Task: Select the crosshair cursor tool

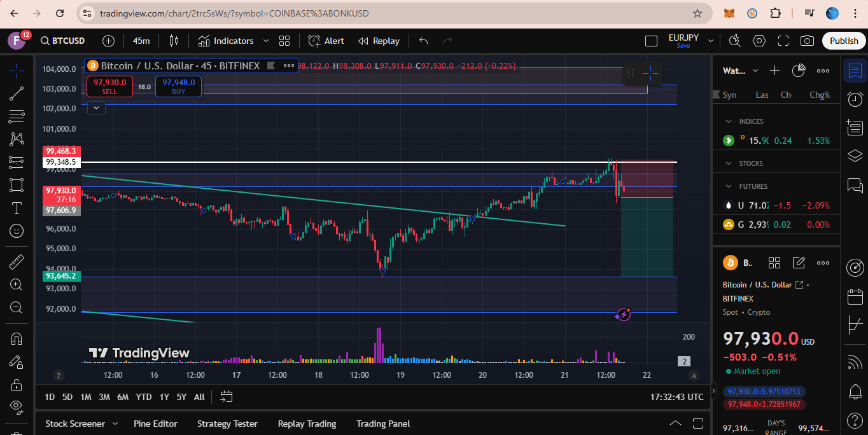Action: pyautogui.click(x=17, y=71)
